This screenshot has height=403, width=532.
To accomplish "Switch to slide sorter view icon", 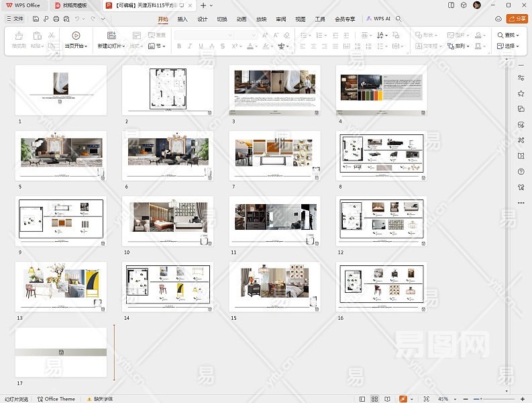I will (x=374, y=399).
